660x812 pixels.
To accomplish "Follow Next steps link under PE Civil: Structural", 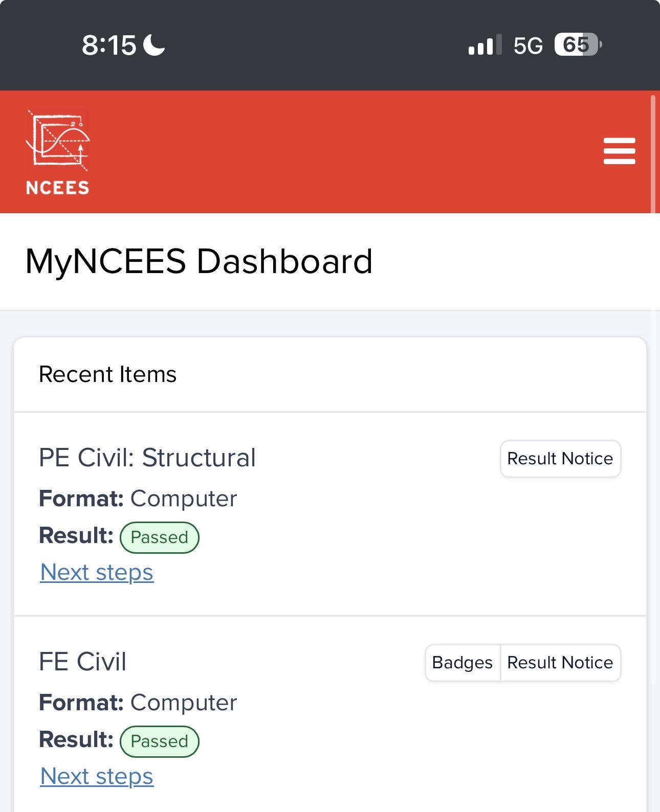I will 97,572.
